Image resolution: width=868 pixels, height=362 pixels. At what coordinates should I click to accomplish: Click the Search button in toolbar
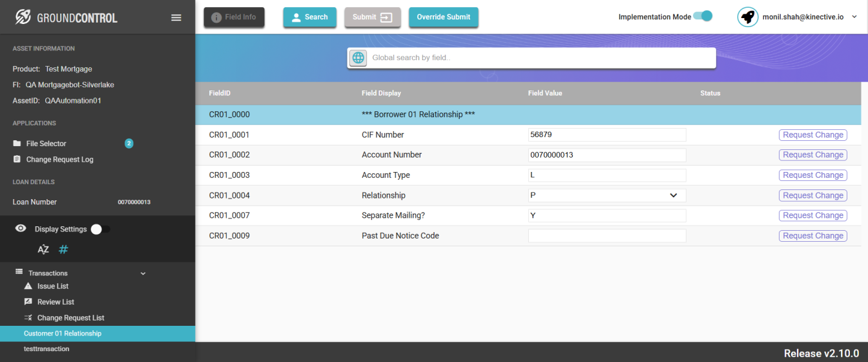coord(309,17)
